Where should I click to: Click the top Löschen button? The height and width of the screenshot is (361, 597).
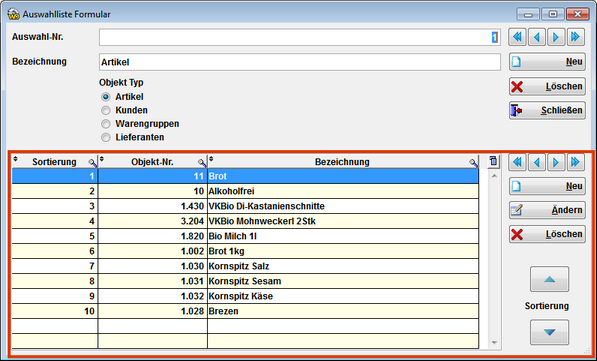(x=547, y=86)
